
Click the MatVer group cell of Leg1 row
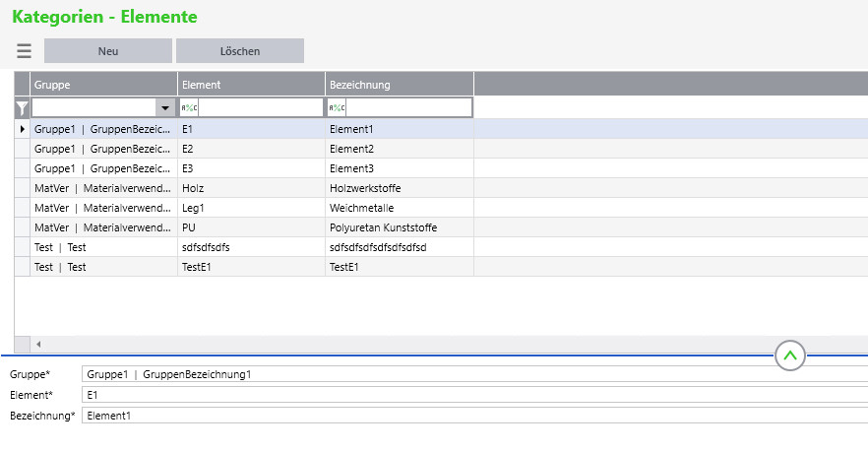pyautogui.click(x=103, y=208)
